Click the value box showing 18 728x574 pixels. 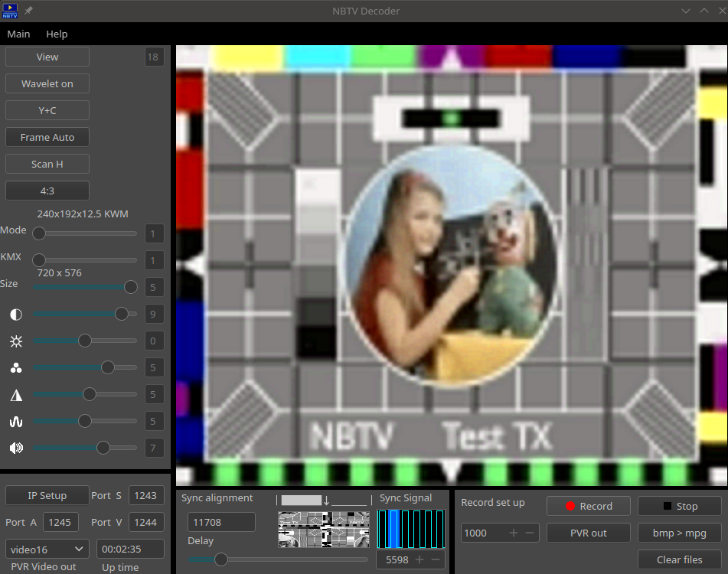coord(153,57)
